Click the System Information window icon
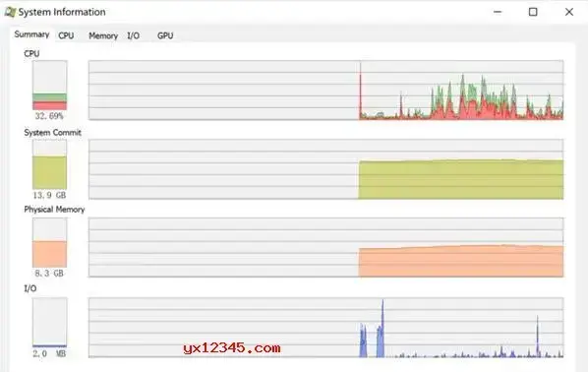 click(x=10, y=12)
